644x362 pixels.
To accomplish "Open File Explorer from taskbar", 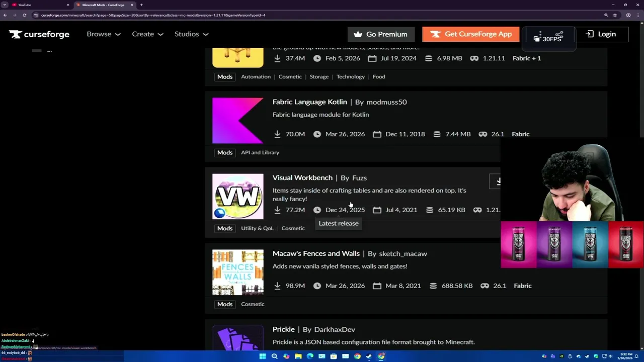I will (298, 356).
